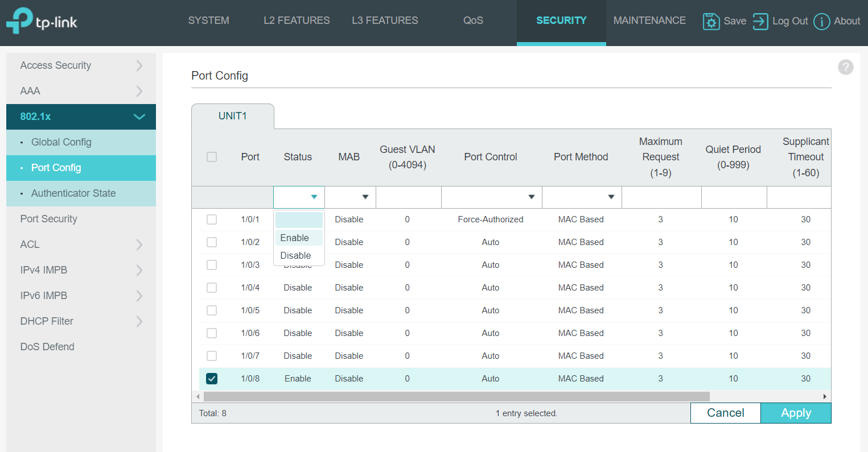Viewport: 868px width, 452px height.
Task: Click the horizontal scrollbar under the table
Action: 456,396
